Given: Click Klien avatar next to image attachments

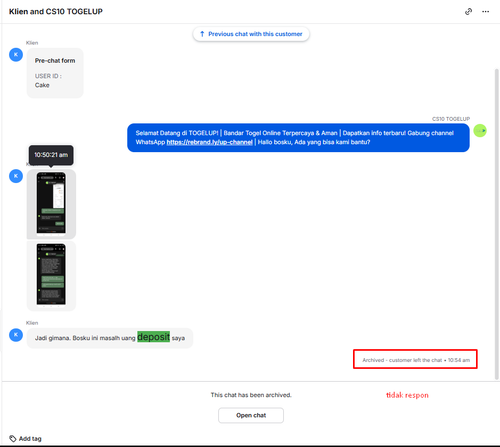Looking at the screenshot, I should [16, 176].
